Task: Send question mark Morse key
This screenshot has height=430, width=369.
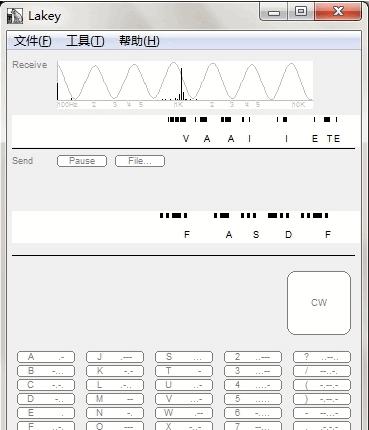Action: 322,357
